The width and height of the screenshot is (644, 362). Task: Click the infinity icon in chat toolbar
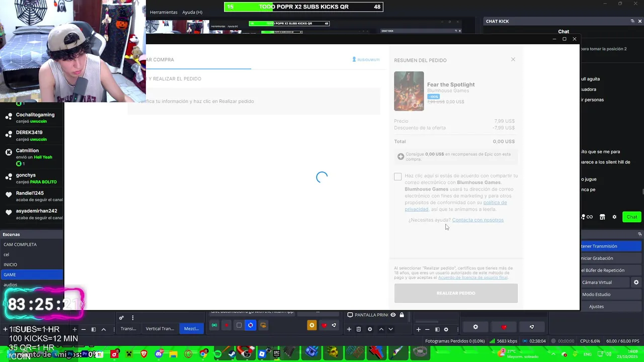pyautogui.click(x=589, y=217)
